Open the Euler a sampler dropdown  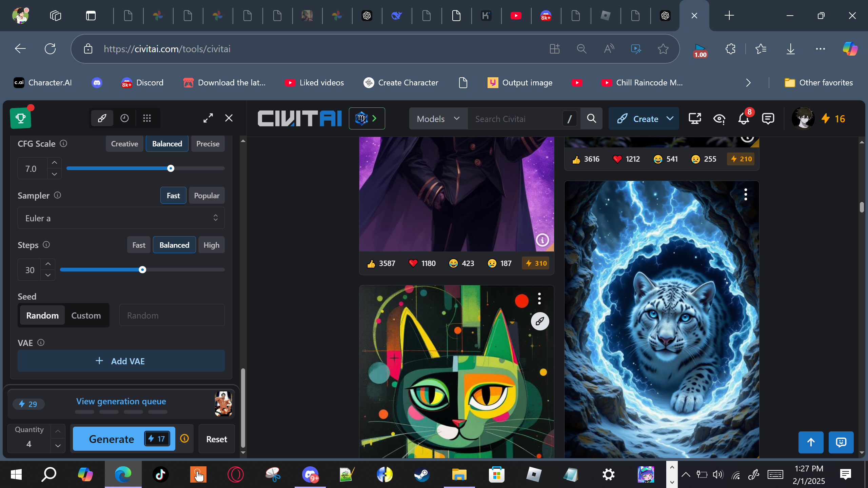point(121,218)
